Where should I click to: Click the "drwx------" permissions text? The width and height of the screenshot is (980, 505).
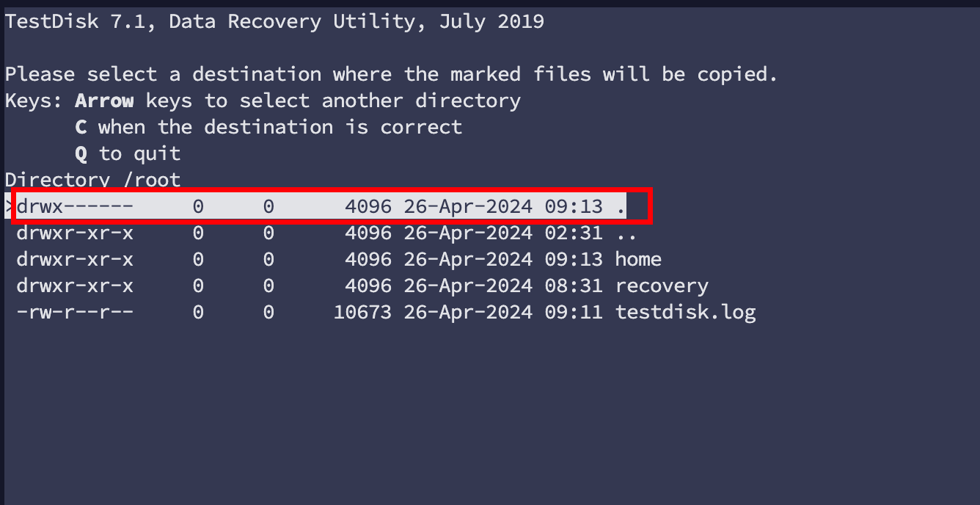click(x=75, y=207)
